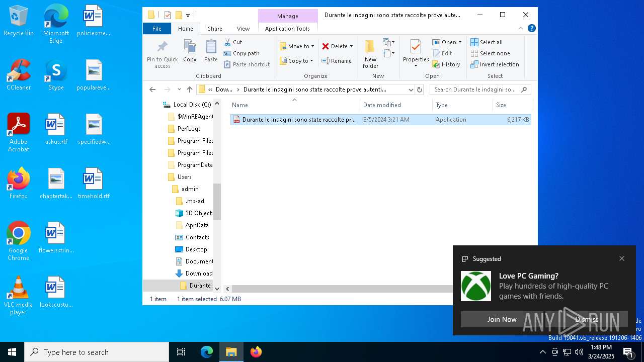Click the Edit command in Open group
The height and width of the screenshot is (362, 644).
pyautogui.click(x=442, y=53)
